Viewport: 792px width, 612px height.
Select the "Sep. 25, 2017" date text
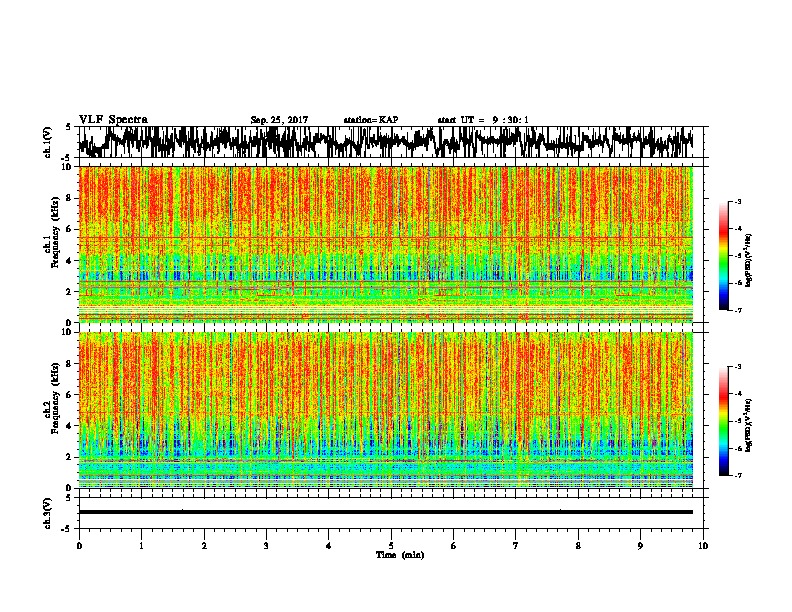click(x=279, y=120)
